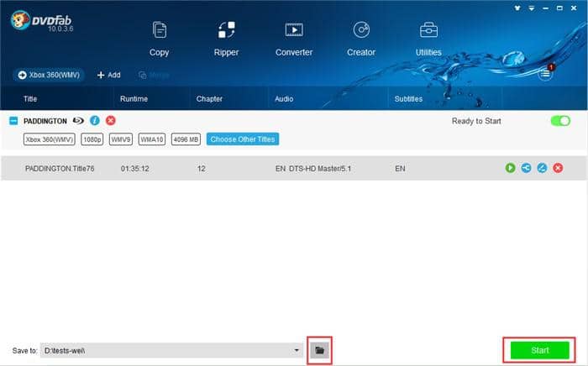The height and width of the screenshot is (366, 588).
Task: Click the green Start button
Action: point(539,350)
